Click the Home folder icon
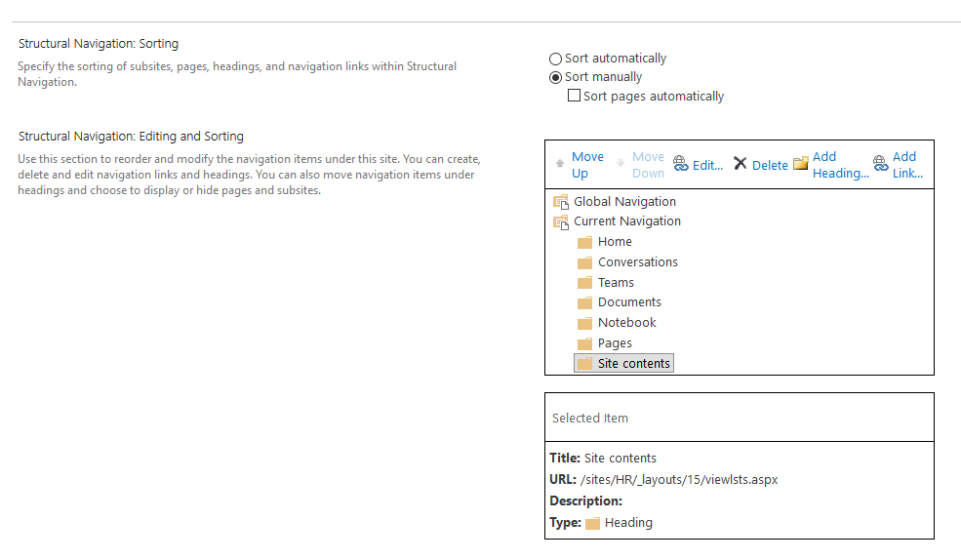 click(584, 242)
